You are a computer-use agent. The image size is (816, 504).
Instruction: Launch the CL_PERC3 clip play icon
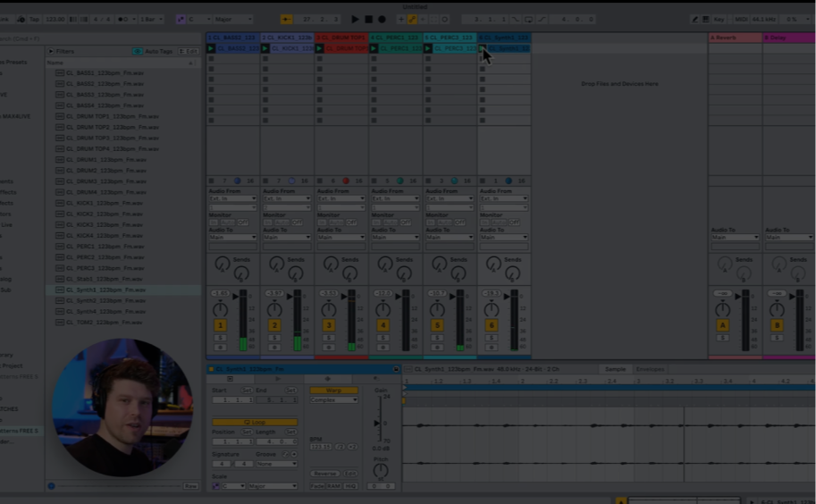click(x=428, y=48)
